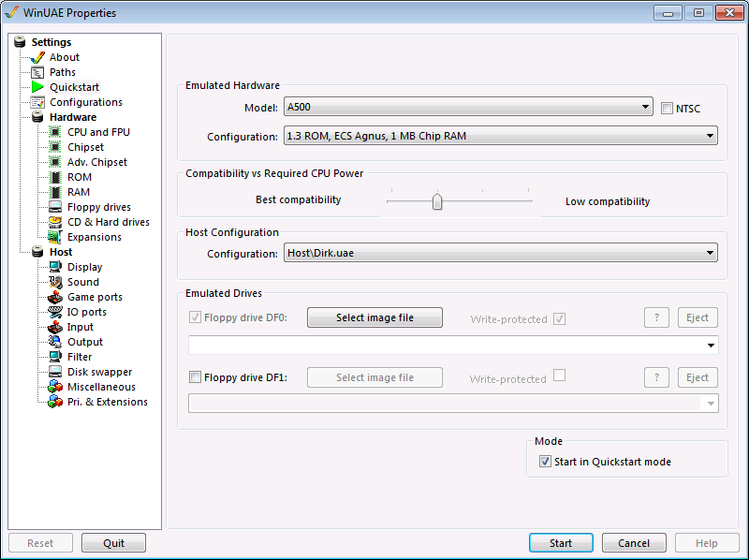Open Host Configuration dropdown Host\Dirk.uae
This screenshot has height=560, width=749.
point(500,253)
